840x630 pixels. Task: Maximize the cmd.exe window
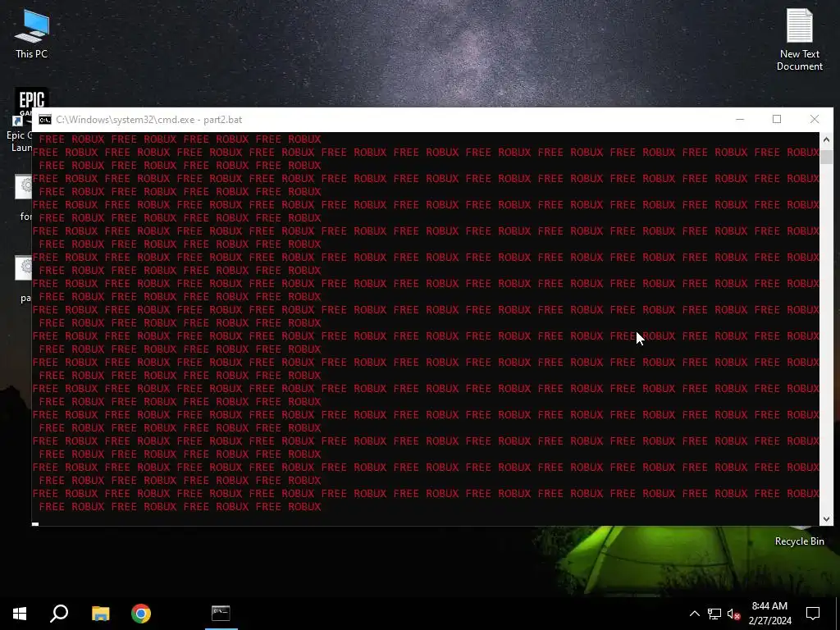click(777, 120)
